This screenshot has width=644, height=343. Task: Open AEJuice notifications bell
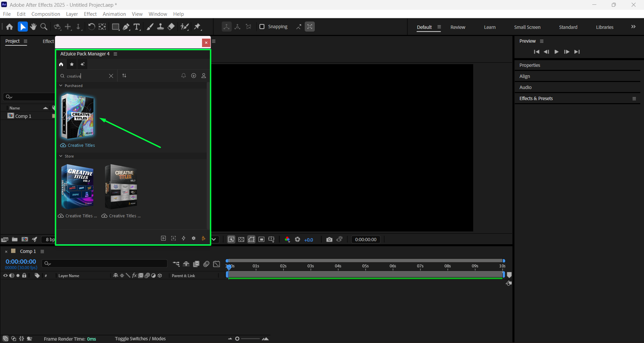[183, 76]
